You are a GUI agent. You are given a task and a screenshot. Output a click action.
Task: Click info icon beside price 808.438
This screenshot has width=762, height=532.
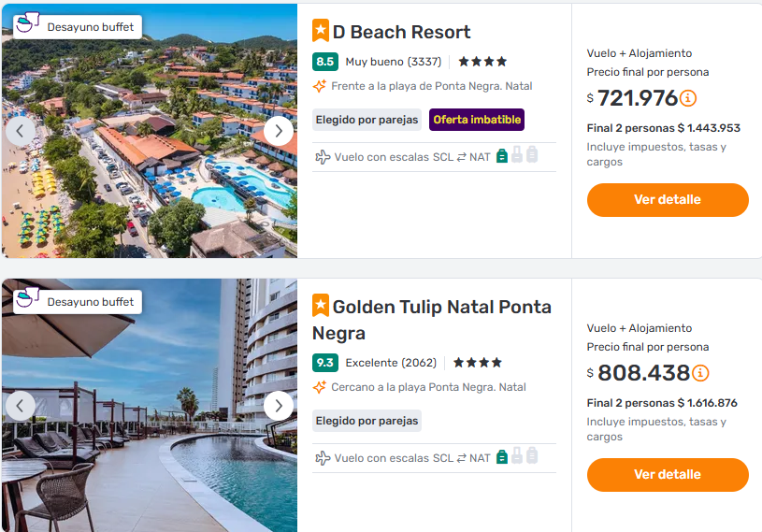tap(700, 373)
